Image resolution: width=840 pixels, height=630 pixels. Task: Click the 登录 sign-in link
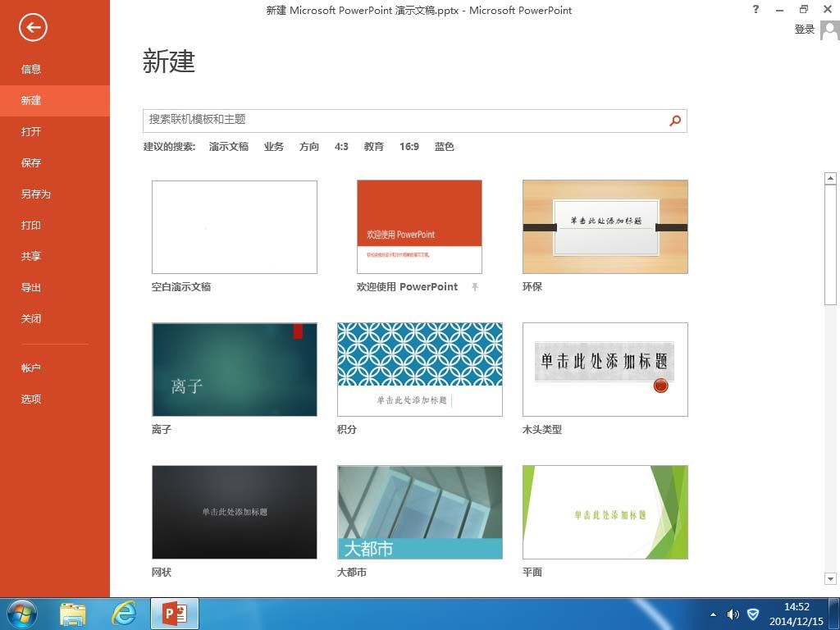(x=804, y=30)
